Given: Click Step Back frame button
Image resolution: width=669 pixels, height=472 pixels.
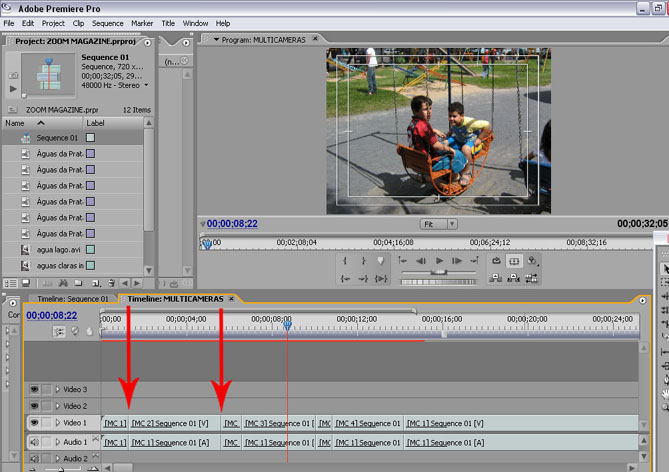Looking at the screenshot, I should tap(421, 261).
